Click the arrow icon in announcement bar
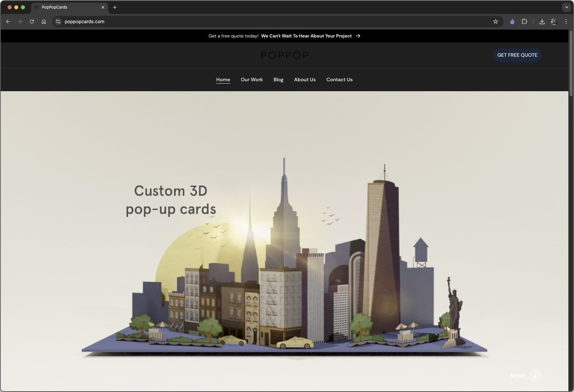Image resolution: width=574 pixels, height=392 pixels. tap(358, 36)
